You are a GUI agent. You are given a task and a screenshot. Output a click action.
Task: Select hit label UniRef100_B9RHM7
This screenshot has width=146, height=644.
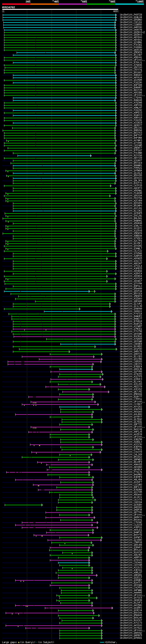click(x=131, y=87)
